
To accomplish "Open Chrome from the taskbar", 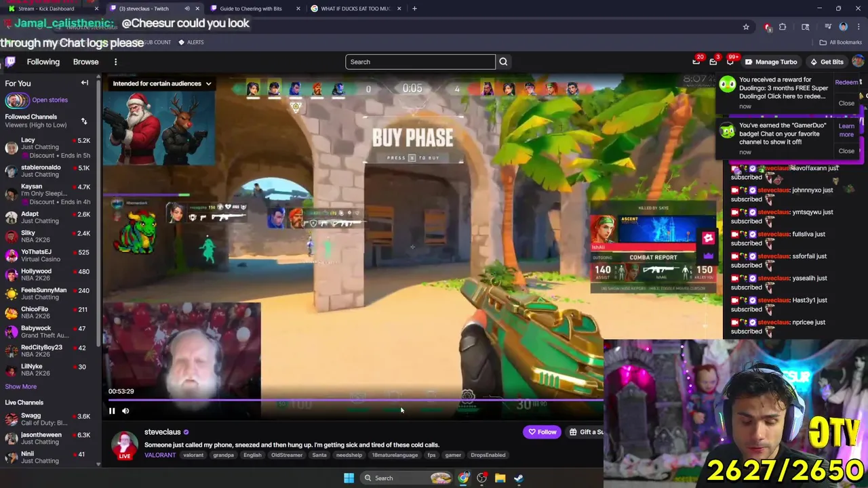I will [x=463, y=478].
